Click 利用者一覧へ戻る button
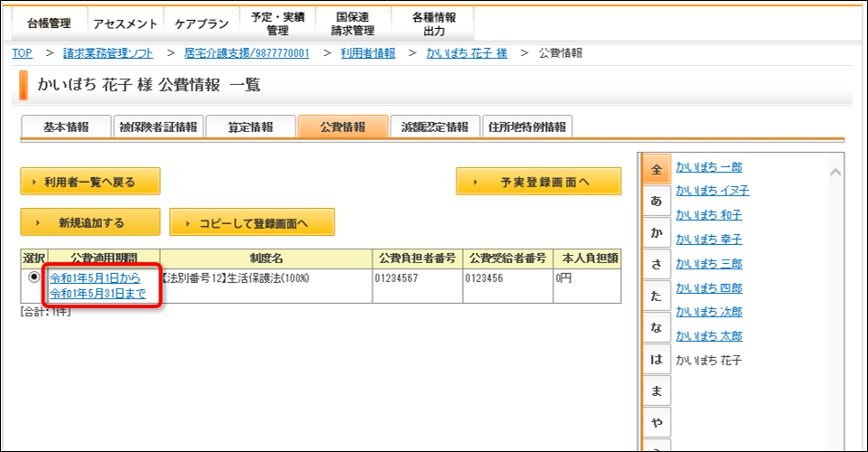 [x=90, y=182]
